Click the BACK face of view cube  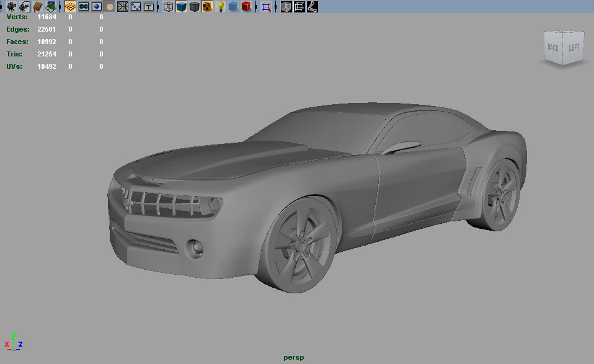(x=553, y=47)
